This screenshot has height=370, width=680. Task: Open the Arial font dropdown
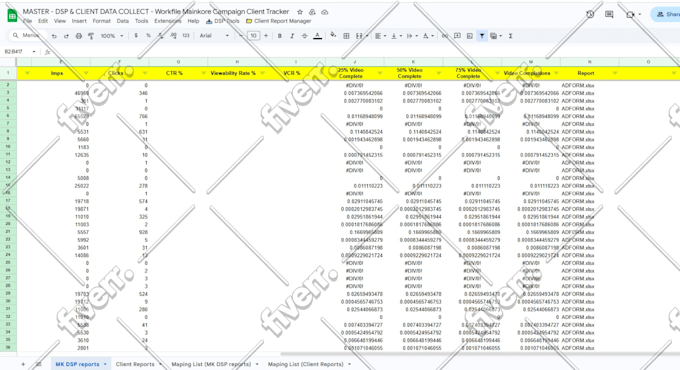[x=214, y=36]
